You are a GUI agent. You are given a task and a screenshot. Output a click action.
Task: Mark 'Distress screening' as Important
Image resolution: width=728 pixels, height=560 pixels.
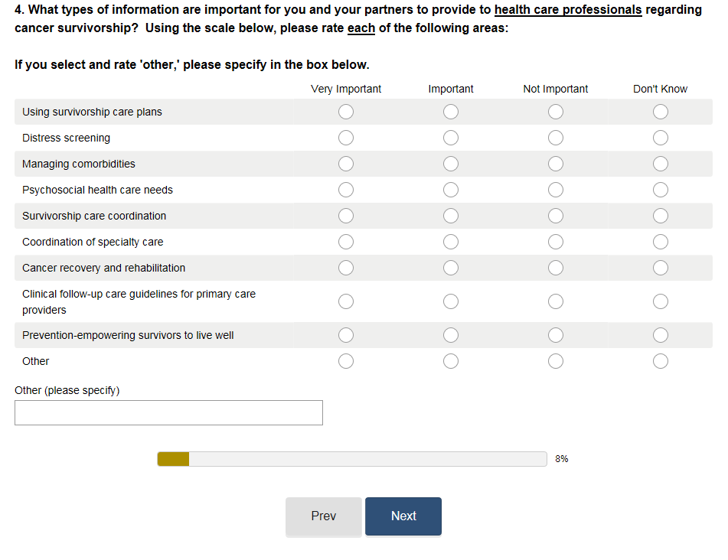point(451,138)
